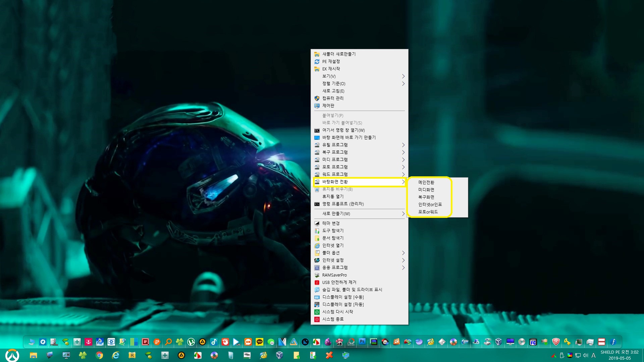This screenshot has width=644, height=362.
Task: Open the red X app on taskbar
Action: (x=329, y=355)
